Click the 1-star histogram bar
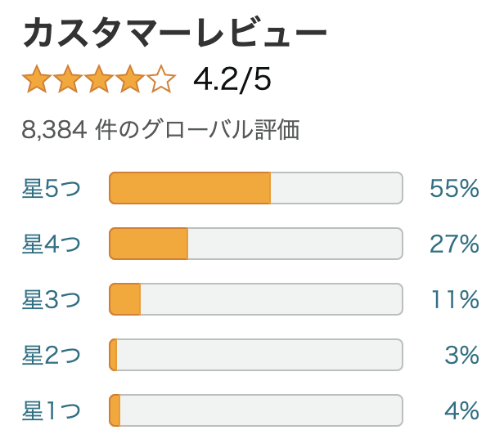Screen dimensions: 504x448 coord(256,410)
